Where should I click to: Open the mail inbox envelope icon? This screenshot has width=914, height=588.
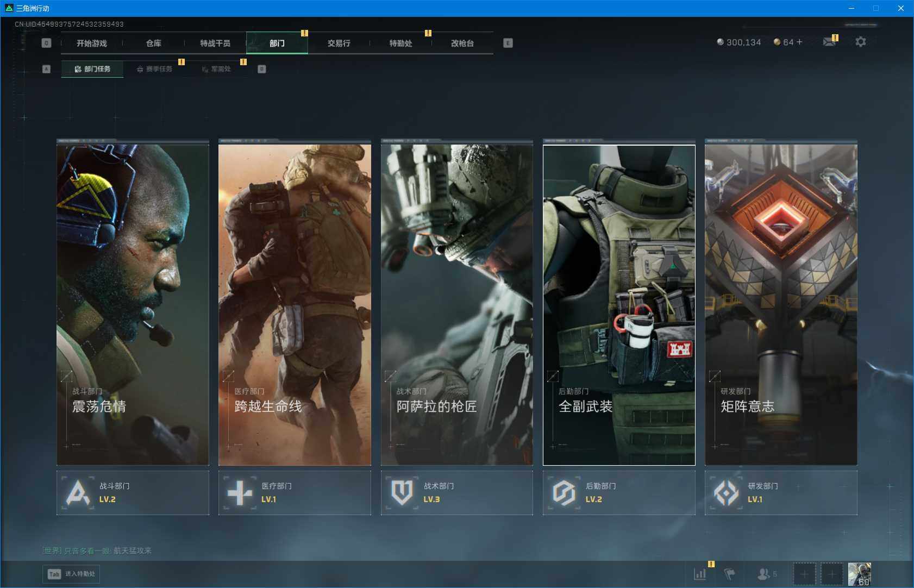click(829, 42)
